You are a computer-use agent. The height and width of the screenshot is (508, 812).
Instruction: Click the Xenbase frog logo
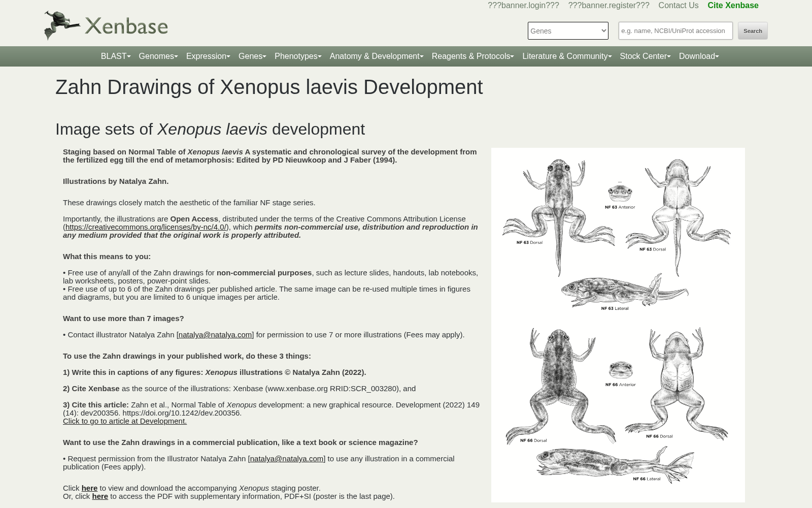[x=106, y=25]
